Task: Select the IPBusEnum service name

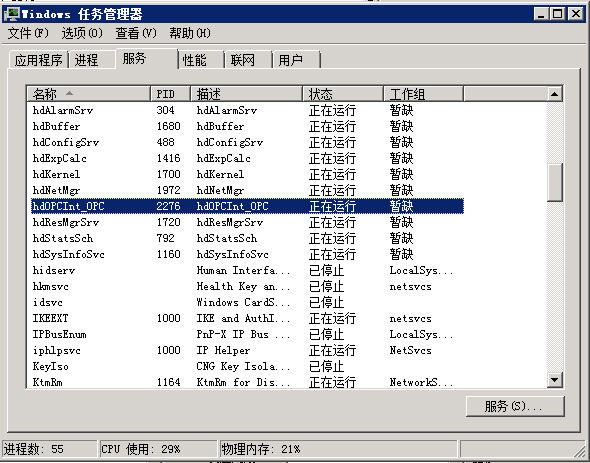Action: [59, 334]
